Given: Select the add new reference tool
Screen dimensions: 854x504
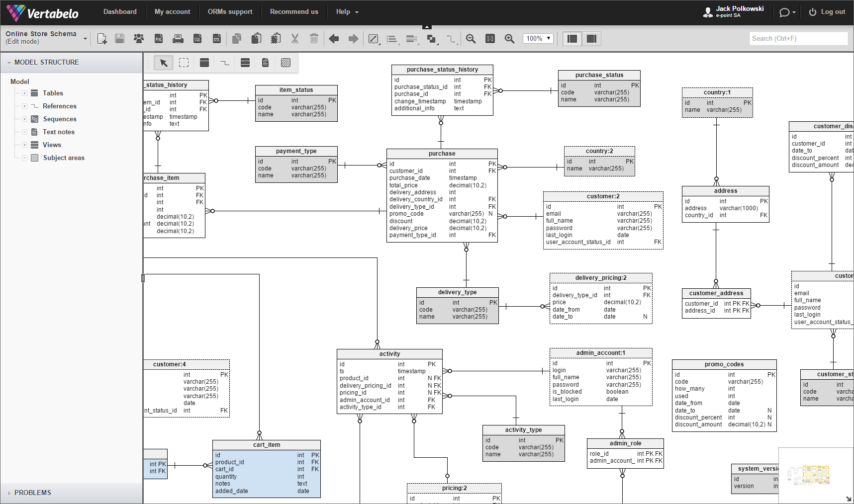Looking at the screenshot, I should (x=225, y=63).
